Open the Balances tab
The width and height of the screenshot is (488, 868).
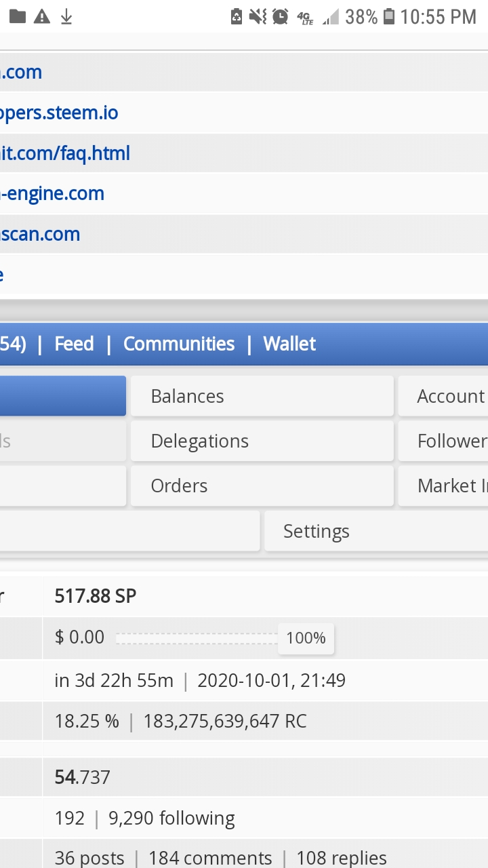[x=262, y=396]
